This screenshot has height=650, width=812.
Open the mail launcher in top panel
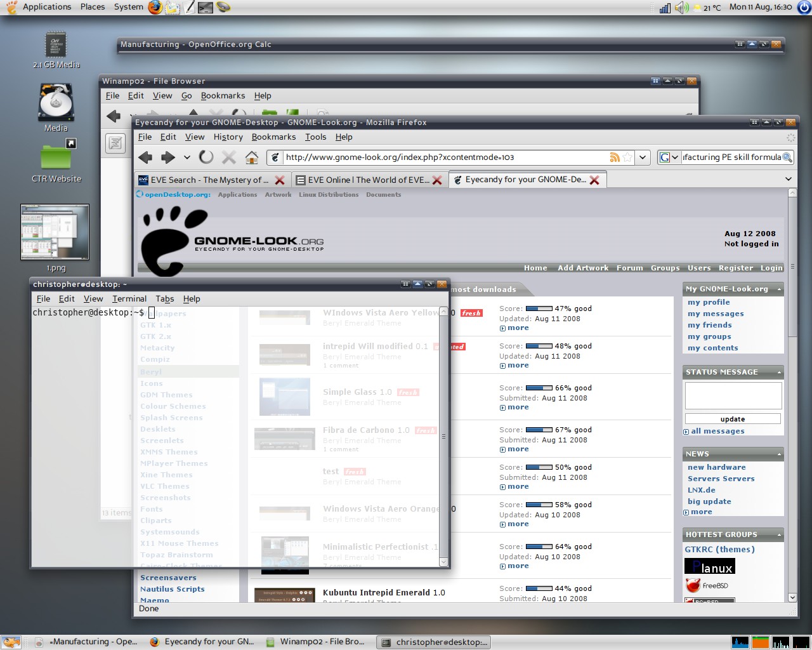[x=172, y=8]
